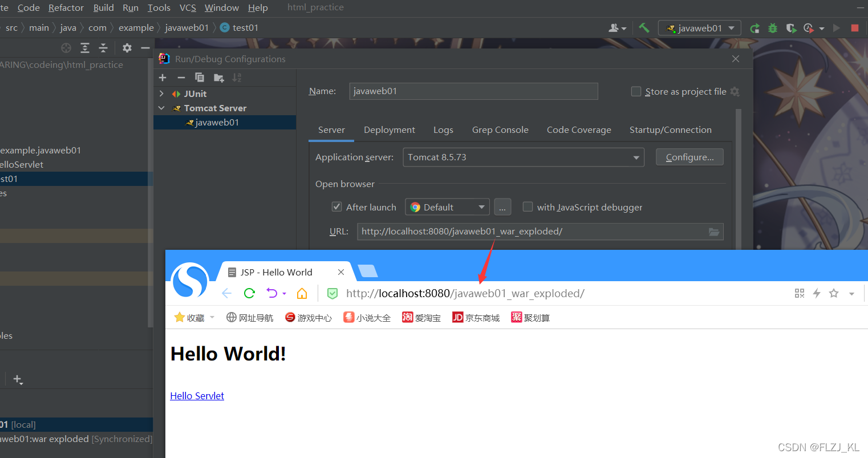Open dropdown next to 收藏 bookmark
868x458 pixels.
click(x=212, y=318)
